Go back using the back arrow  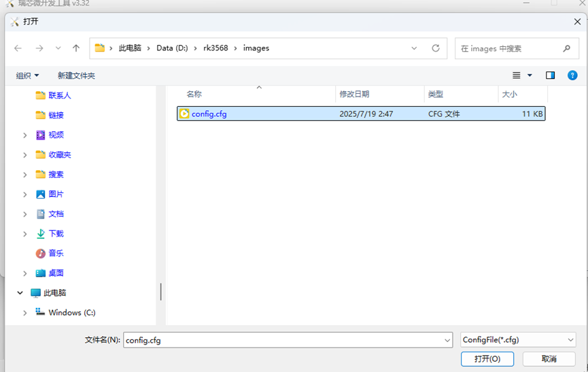coord(18,48)
